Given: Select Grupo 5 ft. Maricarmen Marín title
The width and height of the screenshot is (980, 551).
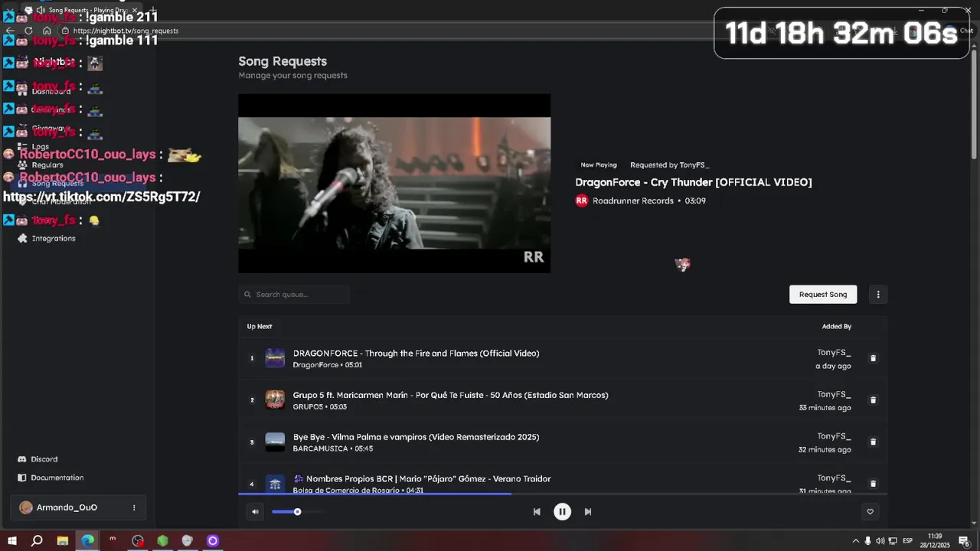Looking at the screenshot, I should (450, 395).
